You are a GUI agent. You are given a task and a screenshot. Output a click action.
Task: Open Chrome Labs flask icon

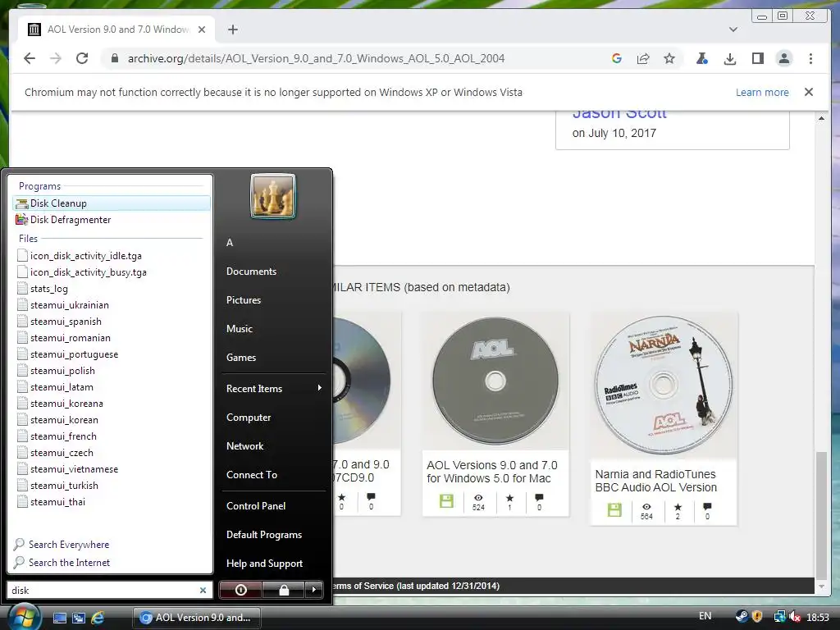(702, 58)
